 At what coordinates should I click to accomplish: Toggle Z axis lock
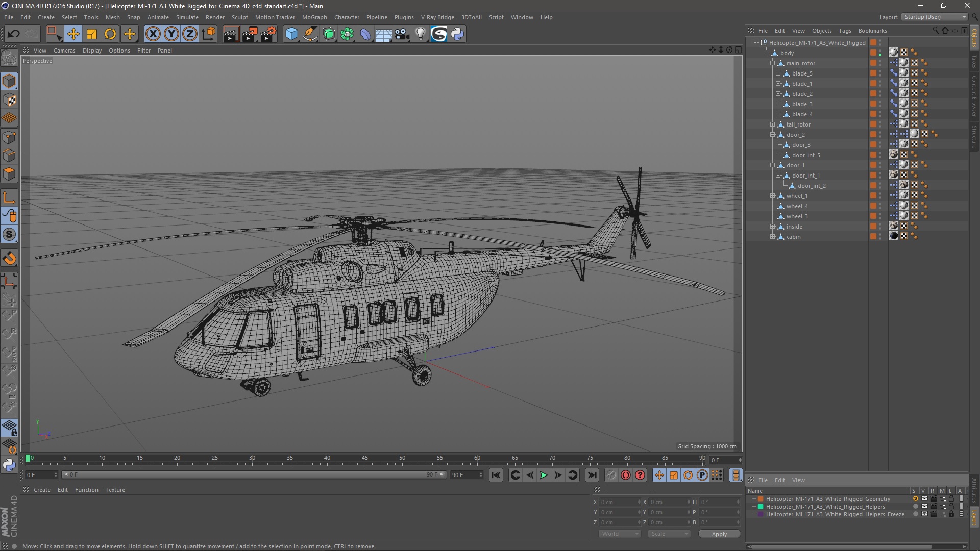click(x=190, y=34)
